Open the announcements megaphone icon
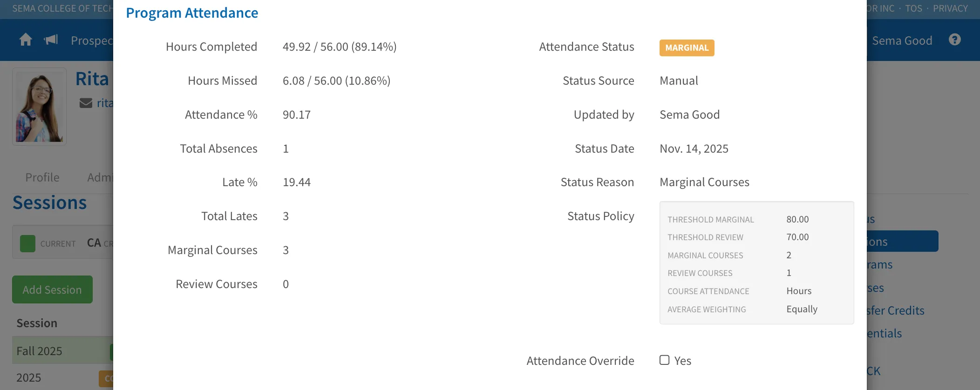Image resolution: width=980 pixels, height=390 pixels. pyautogui.click(x=51, y=40)
